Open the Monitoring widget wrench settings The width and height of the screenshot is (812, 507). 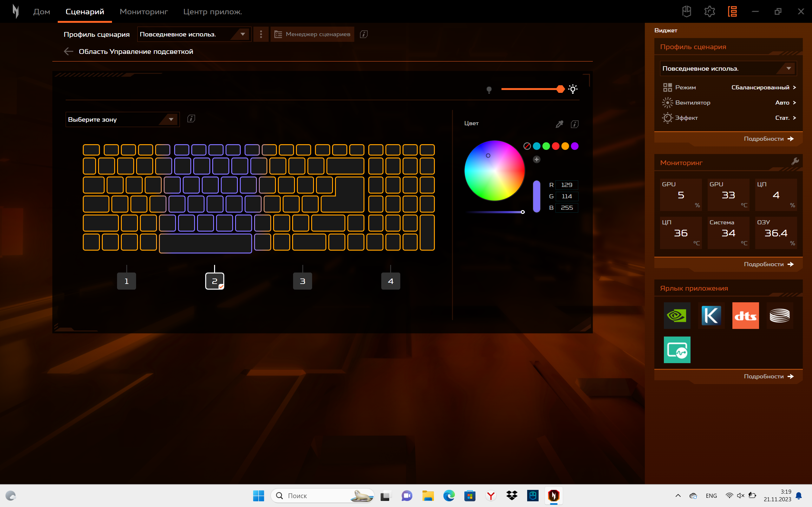[x=795, y=161]
